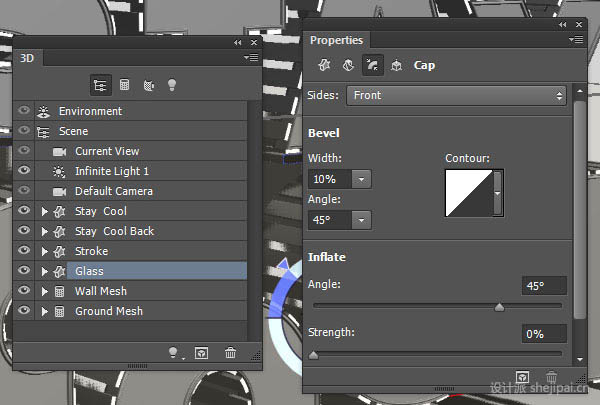The height and width of the screenshot is (405, 600).
Task: Open the 3D panel flyout menu
Action: coord(251,58)
